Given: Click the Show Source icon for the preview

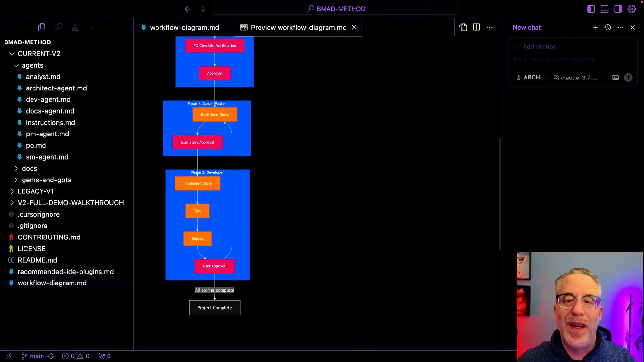Looking at the screenshot, I should [463, 27].
